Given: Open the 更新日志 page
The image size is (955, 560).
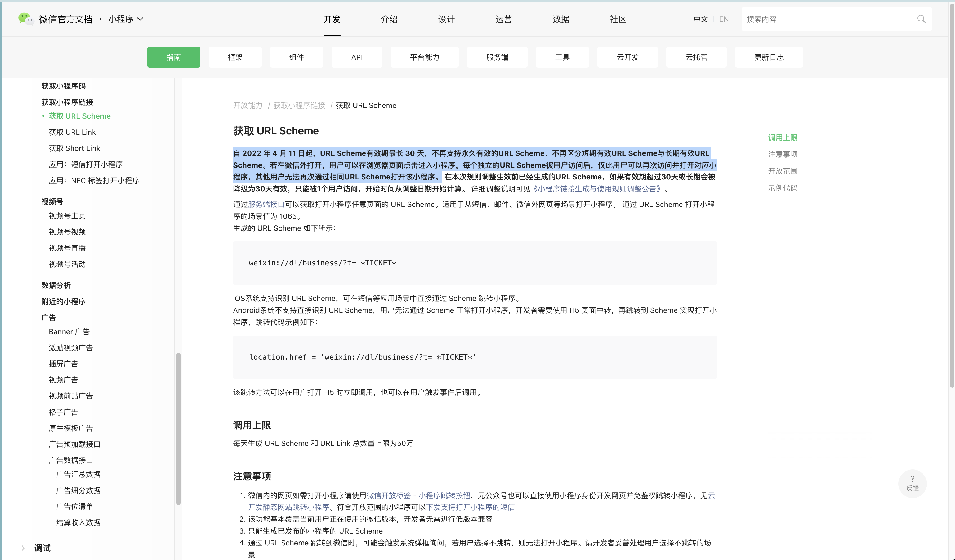Looking at the screenshot, I should point(769,57).
